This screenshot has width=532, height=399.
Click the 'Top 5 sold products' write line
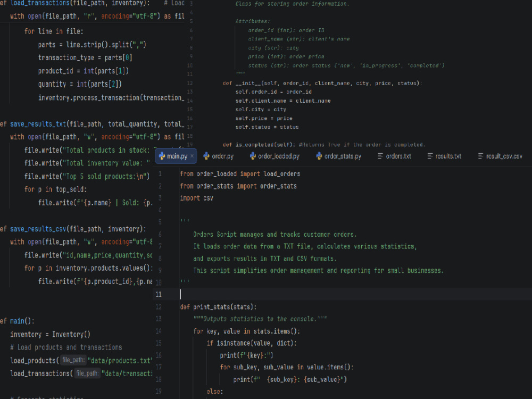(x=87, y=176)
